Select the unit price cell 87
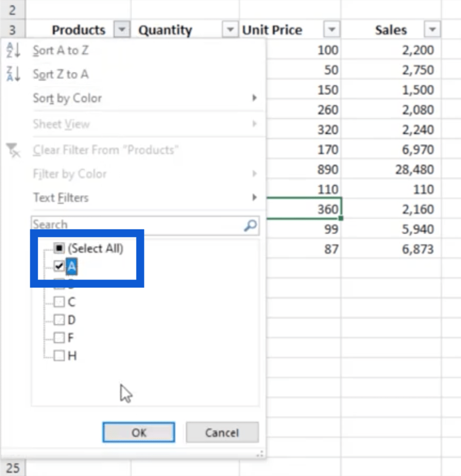Screen dimensions: 461x476 click(303, 249)
